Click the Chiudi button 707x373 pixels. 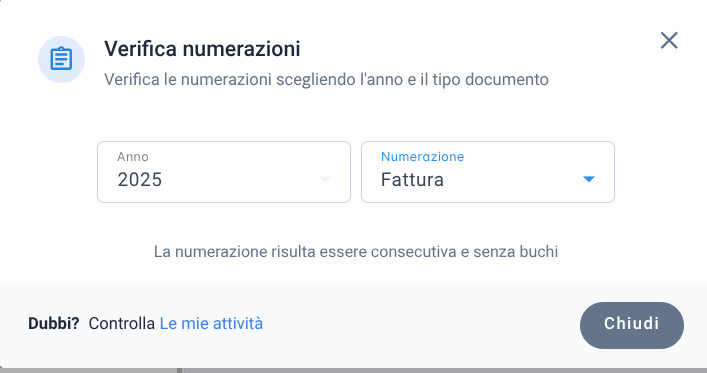[x=632, y=325]
